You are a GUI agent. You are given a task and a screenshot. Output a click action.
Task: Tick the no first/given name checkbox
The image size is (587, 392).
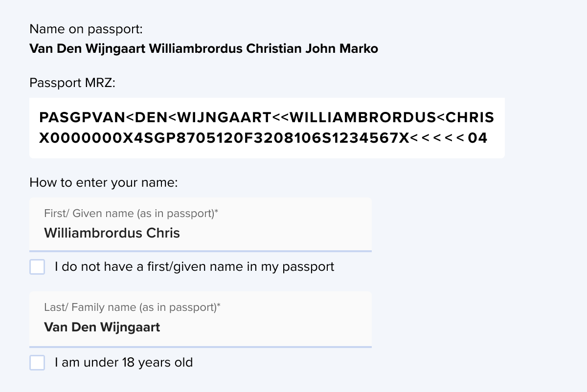pos(37,267)
